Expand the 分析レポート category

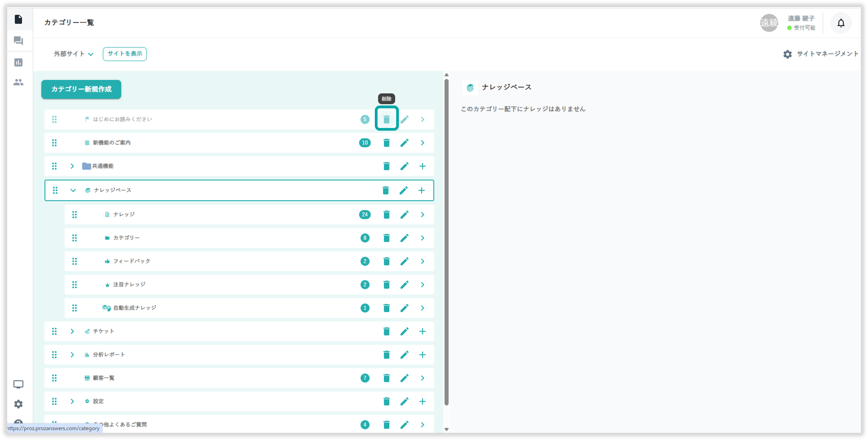pos(72,355)
